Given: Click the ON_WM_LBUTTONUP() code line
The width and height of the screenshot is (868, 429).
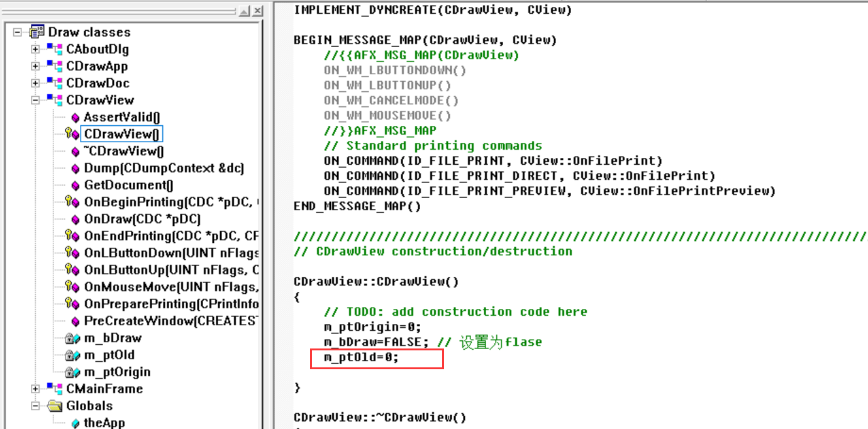Looking at the screenshot, I should pos(387,86).
